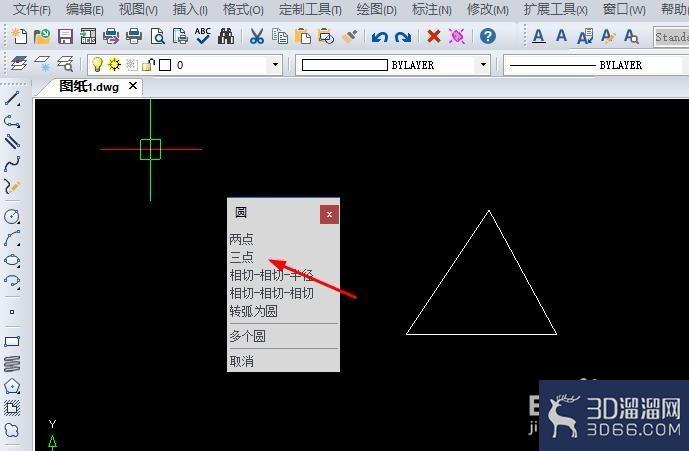Choose 相切-相切-半径 option

pos(271,276)
